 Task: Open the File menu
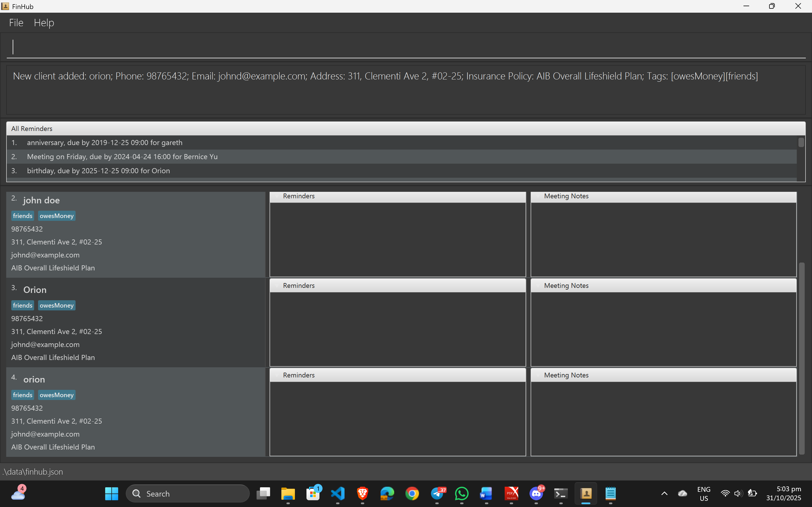pos(16,23)
